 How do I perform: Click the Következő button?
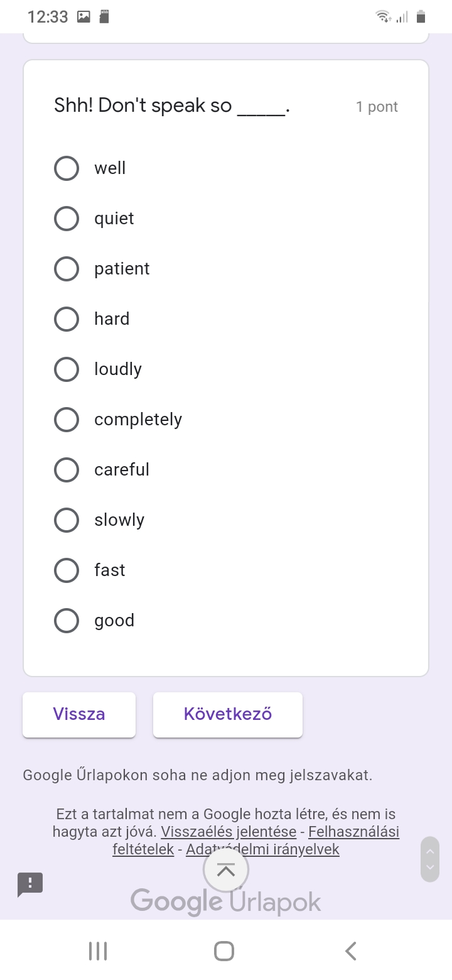click(228, 714)
